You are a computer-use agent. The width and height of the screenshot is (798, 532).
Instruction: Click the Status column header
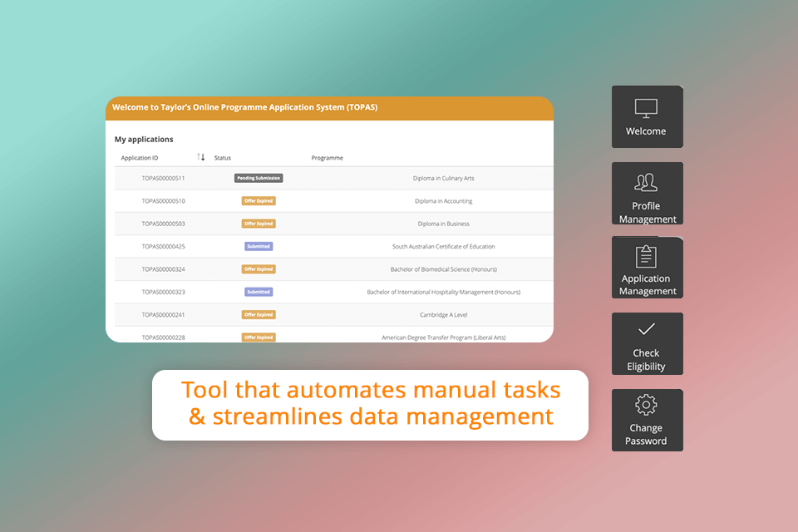[223, 158]
